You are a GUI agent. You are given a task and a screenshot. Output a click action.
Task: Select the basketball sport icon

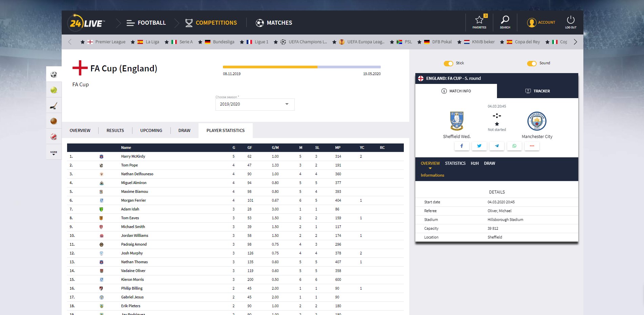click(x=54, y=121)
